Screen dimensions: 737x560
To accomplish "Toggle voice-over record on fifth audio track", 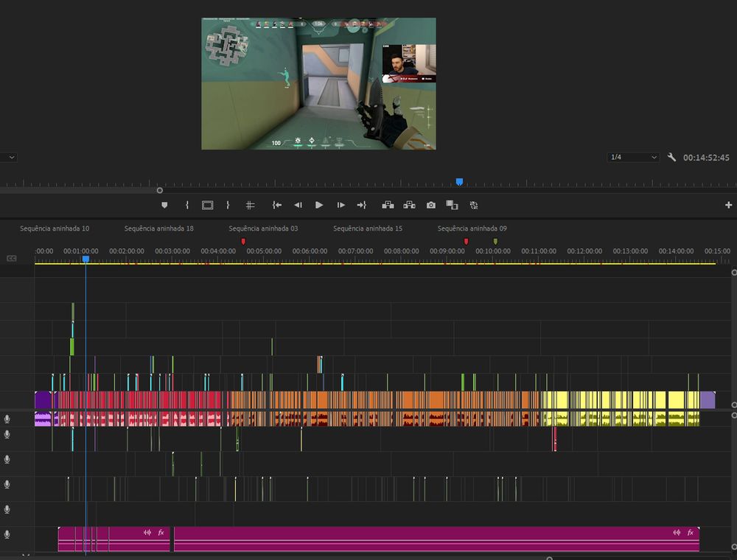I will (7, 509).
